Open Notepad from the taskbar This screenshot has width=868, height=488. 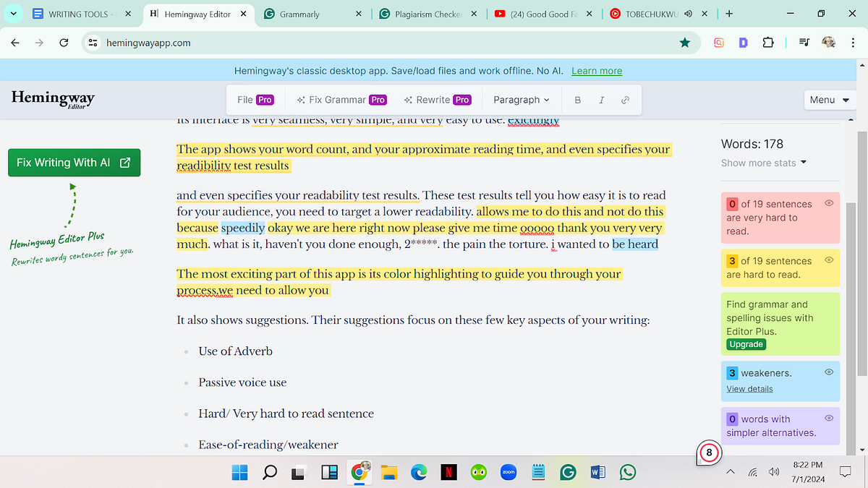[538, 473]
